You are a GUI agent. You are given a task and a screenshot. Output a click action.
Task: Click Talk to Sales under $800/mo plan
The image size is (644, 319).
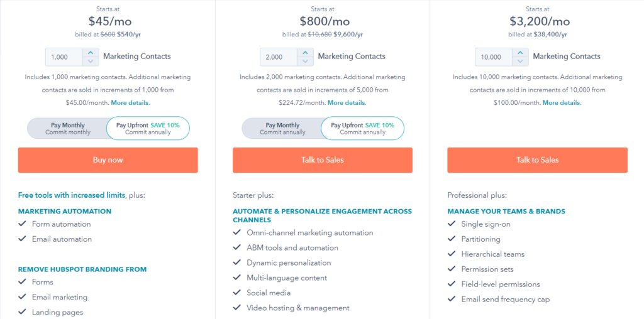[323, 160]
